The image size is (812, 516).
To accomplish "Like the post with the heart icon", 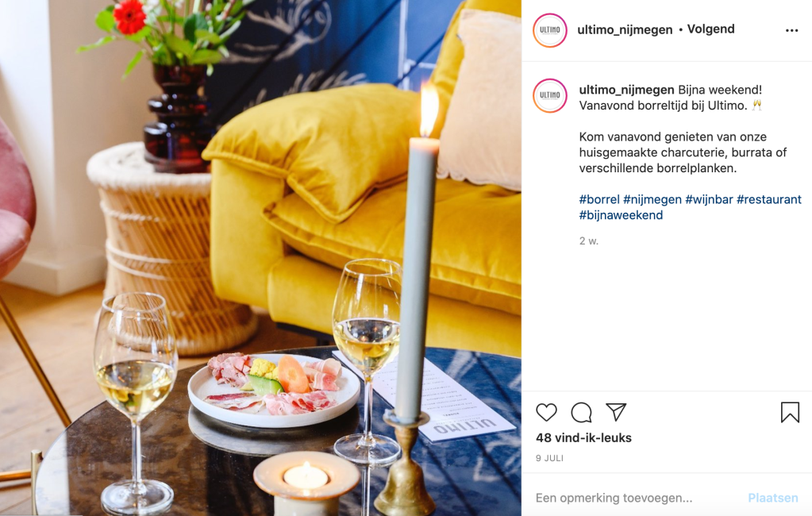I will [x=546, y=412].
